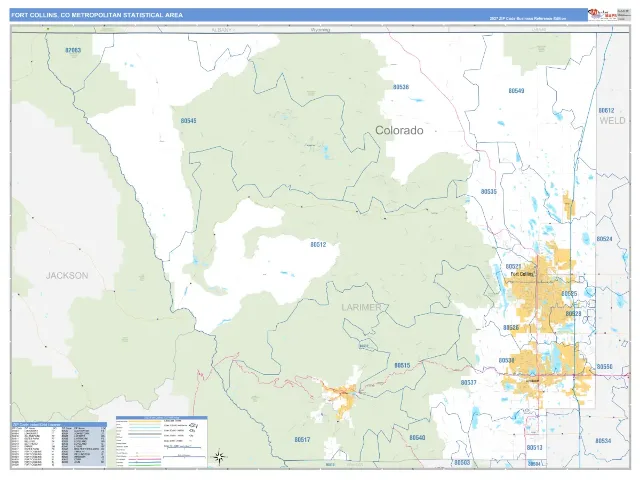The height and width of the screenshot is (480, 640).
Task: Click the LARIMER county label
Action: tap(361, 307)
